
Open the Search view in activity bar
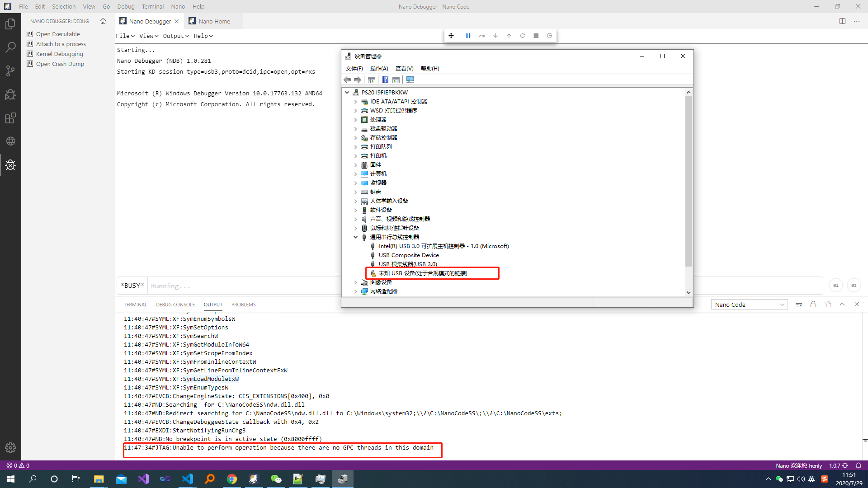pyautogui.click(x=10, y=47)
